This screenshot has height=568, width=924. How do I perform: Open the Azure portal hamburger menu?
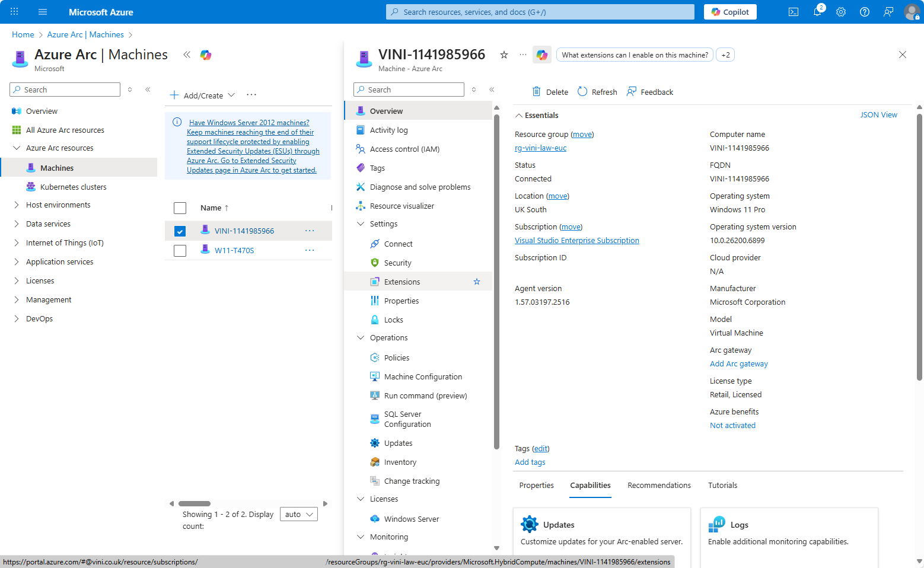pyautogui.click(x=43, y=12)
